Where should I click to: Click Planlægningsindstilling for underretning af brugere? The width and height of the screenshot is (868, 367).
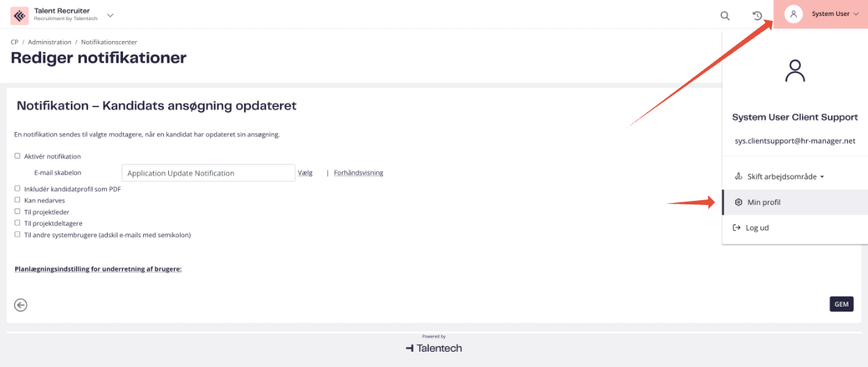[98, 268]
